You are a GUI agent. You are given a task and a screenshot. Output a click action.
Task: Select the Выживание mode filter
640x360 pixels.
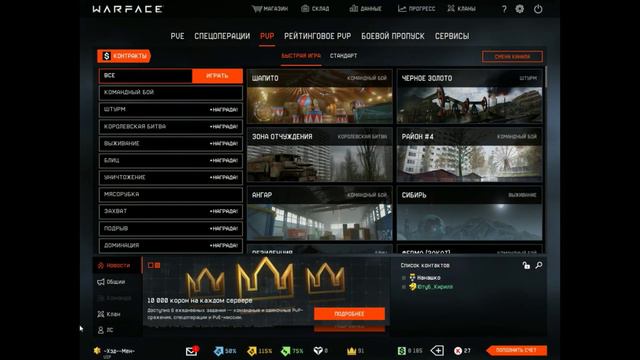pos(171,144)
